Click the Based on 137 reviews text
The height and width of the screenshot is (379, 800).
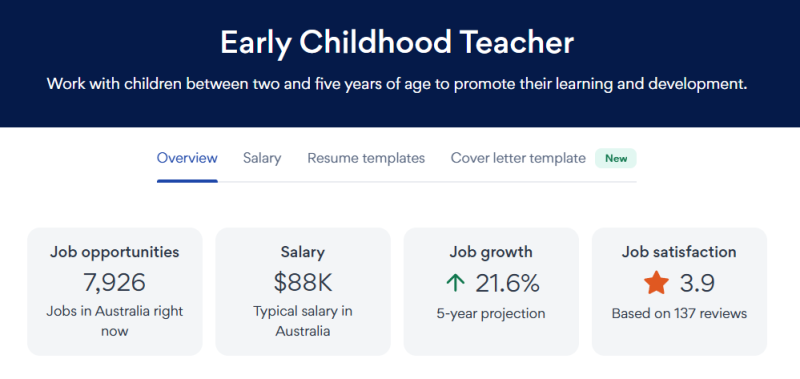(x=680, y=313)
